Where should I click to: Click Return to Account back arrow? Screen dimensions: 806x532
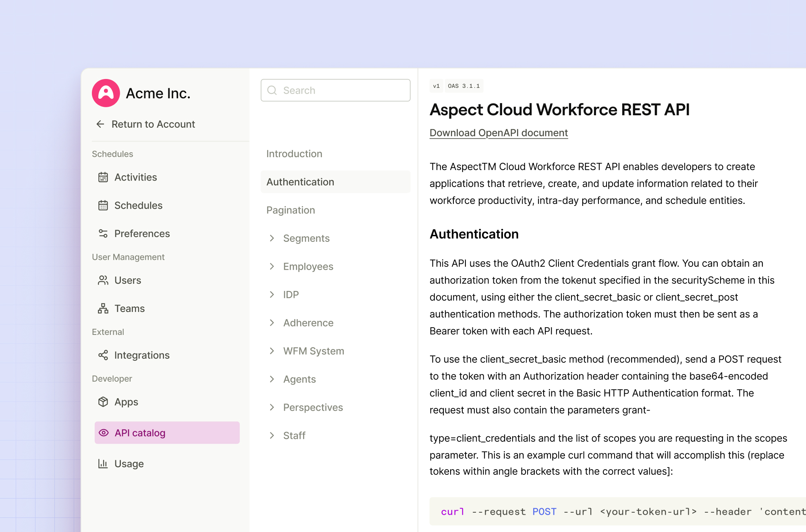[100, 124]
